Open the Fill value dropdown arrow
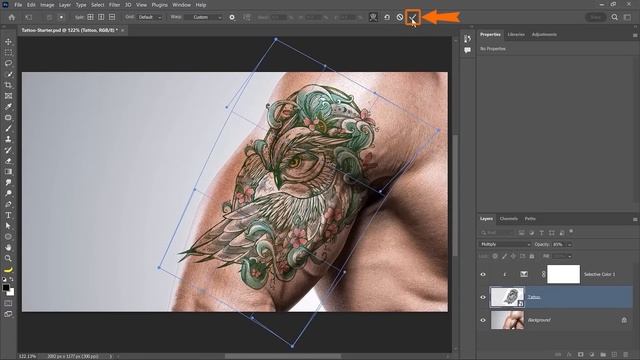The width and height of the screenshot is (640, 360). 569,256
